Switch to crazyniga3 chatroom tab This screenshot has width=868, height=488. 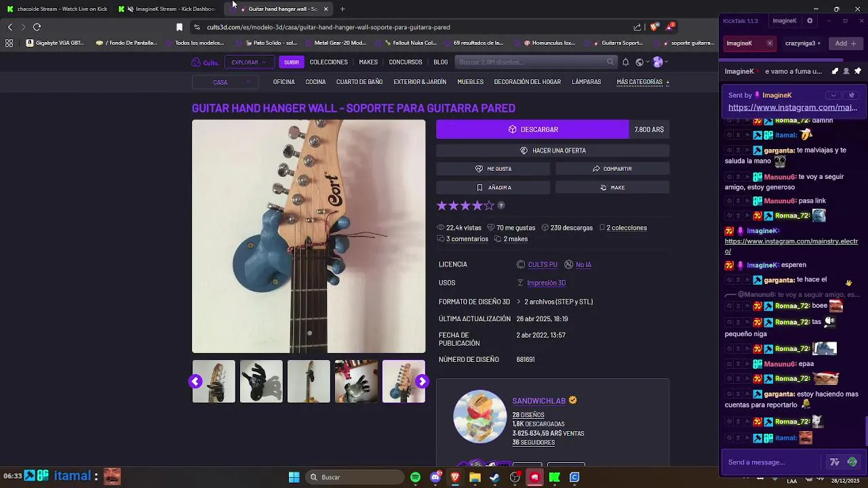[803, 43]
